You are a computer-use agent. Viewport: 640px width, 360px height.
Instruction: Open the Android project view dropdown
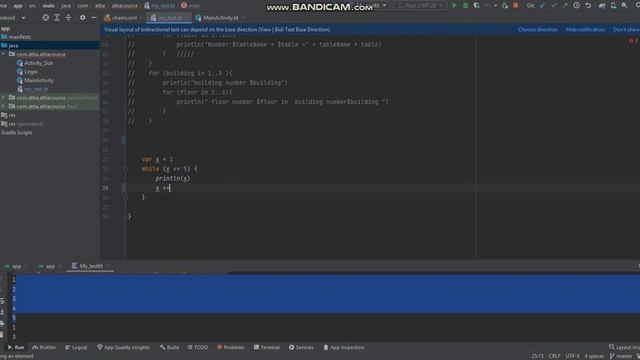point(13,18)
